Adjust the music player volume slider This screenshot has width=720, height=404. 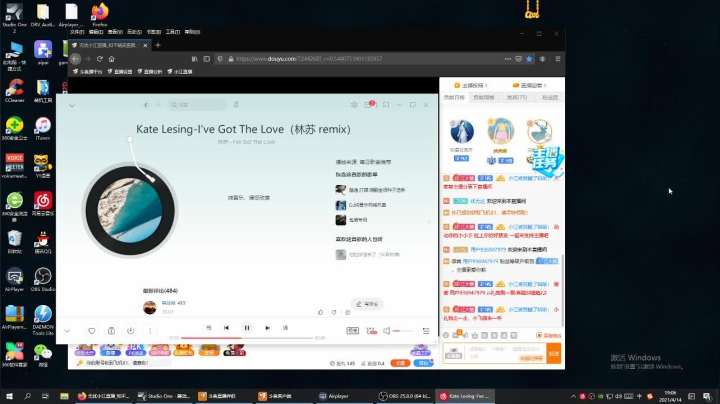(x=403, y=331)
